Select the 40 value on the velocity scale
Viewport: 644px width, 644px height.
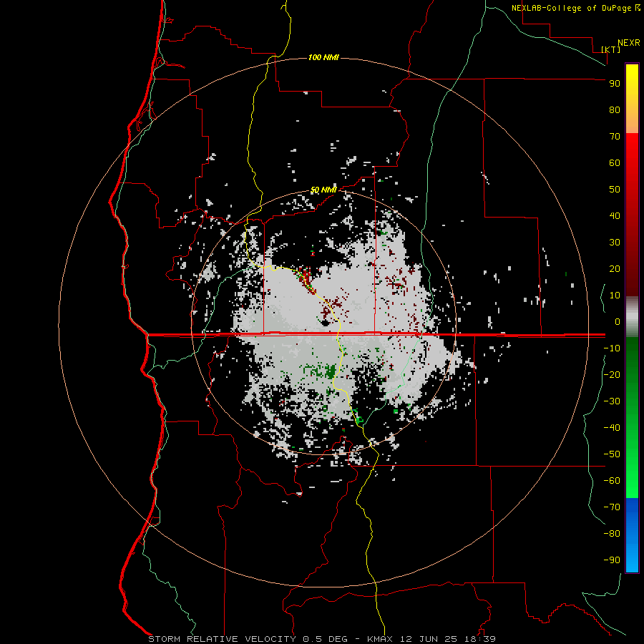tap(615, 215)
